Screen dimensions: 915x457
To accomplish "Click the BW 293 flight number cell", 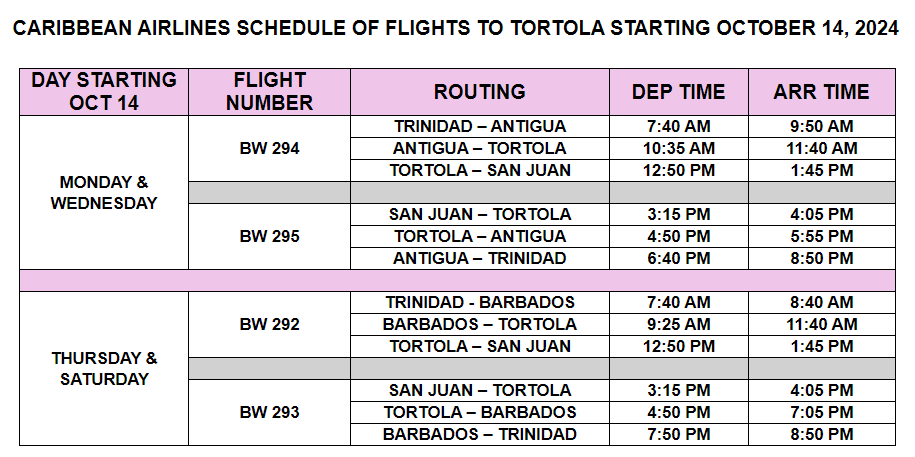I will (x=270, y=412).
